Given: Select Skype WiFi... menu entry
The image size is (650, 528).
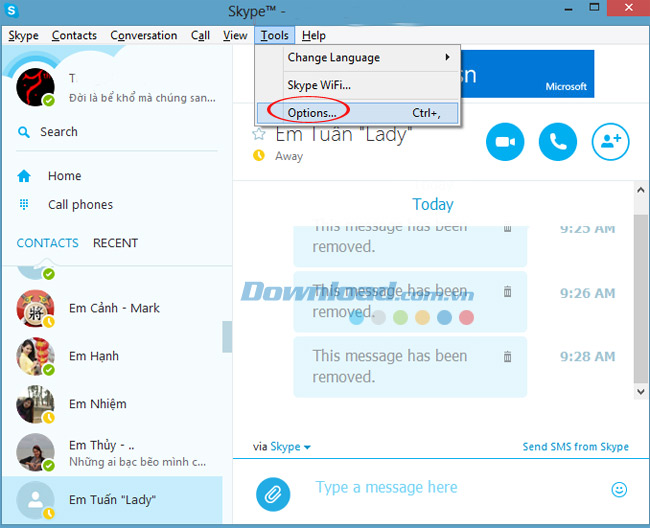Looking at the screenshot, I should pyautogui.click(x=357, y=85).
